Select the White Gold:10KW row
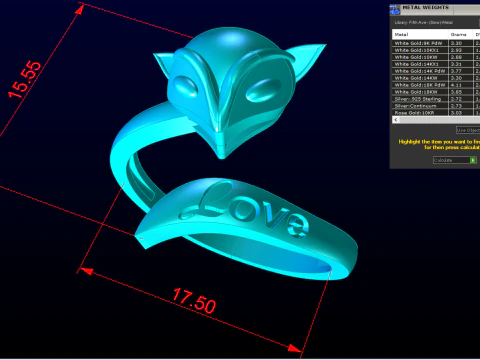 coord(436,57)
